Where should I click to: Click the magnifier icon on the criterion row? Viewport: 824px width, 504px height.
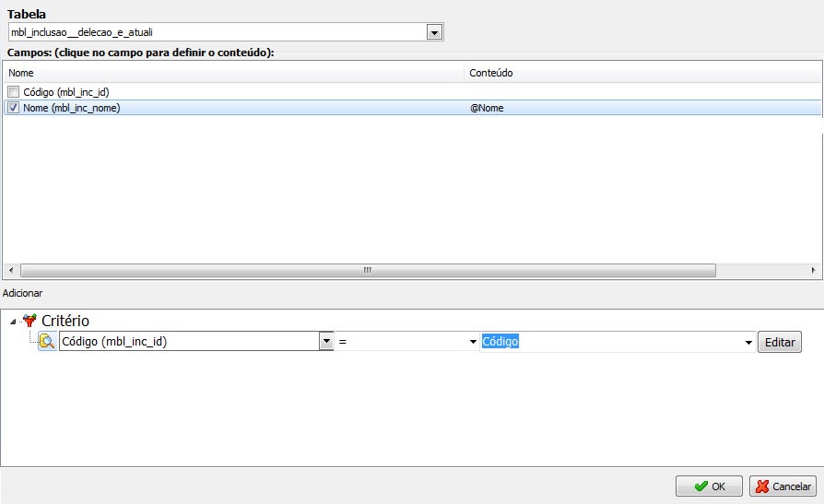[47, 342]
